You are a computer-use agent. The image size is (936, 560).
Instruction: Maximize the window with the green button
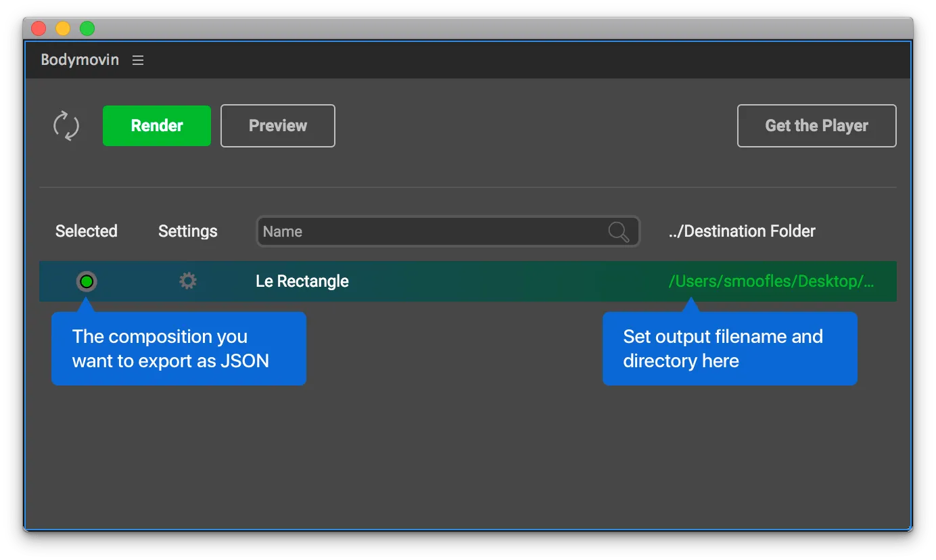click(87, 28)
